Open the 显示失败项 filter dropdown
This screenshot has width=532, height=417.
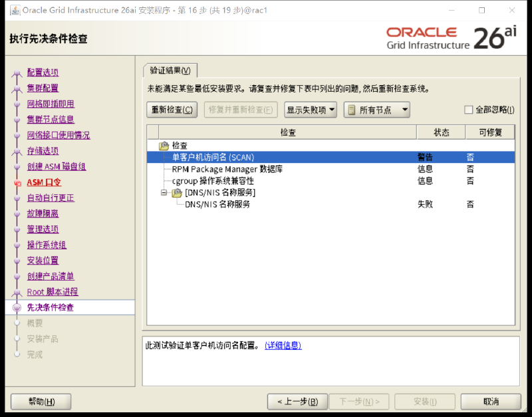click(x=311, y=110)
